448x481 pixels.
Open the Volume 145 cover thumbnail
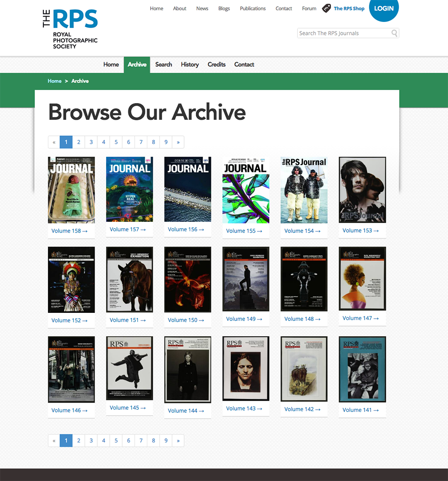(x=129, y=368)
